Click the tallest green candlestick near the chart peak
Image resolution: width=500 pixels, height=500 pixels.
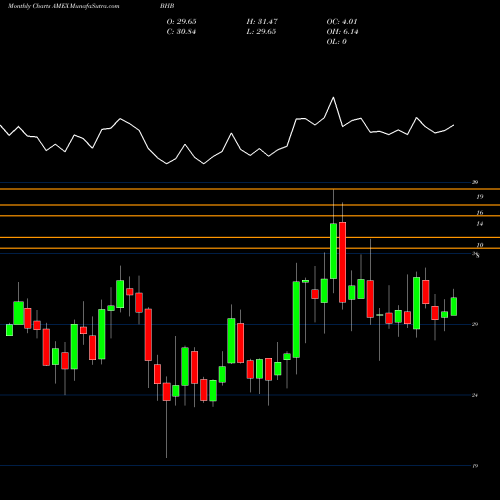coord(333,251)
